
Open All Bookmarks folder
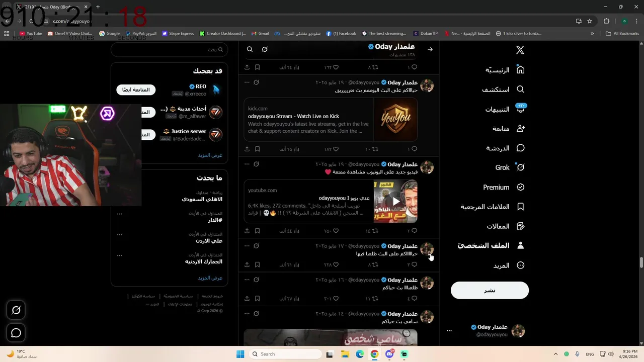coord(622,33)
